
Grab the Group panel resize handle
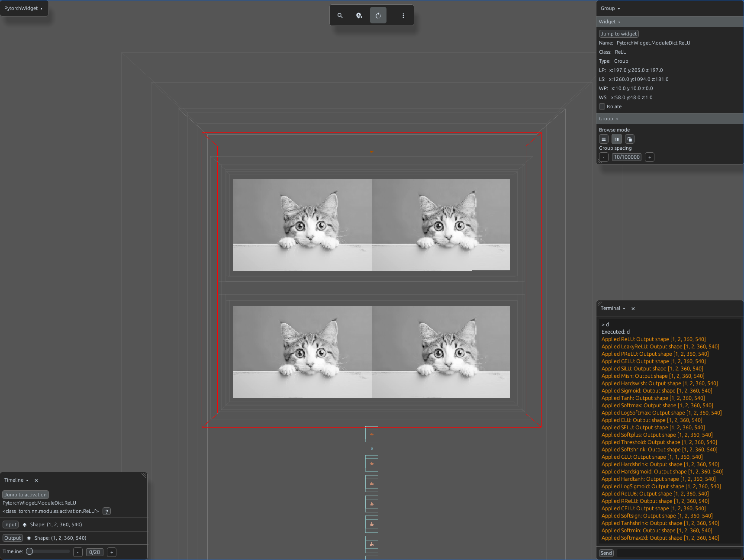(600, 161)
